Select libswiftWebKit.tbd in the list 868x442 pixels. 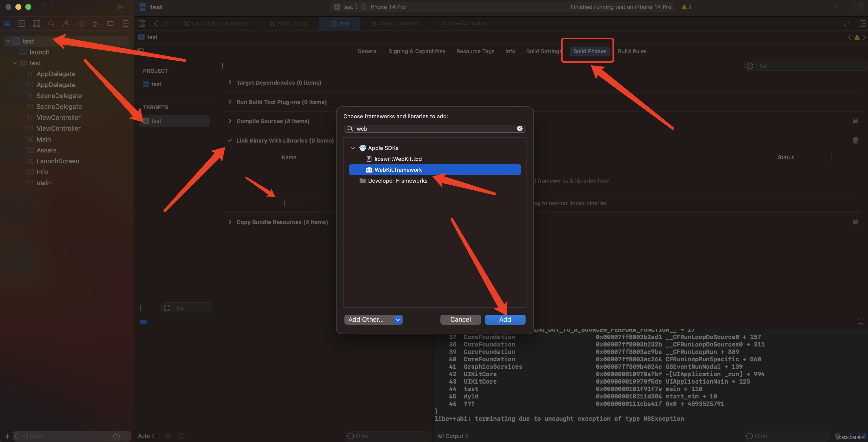tap(398, 159)
